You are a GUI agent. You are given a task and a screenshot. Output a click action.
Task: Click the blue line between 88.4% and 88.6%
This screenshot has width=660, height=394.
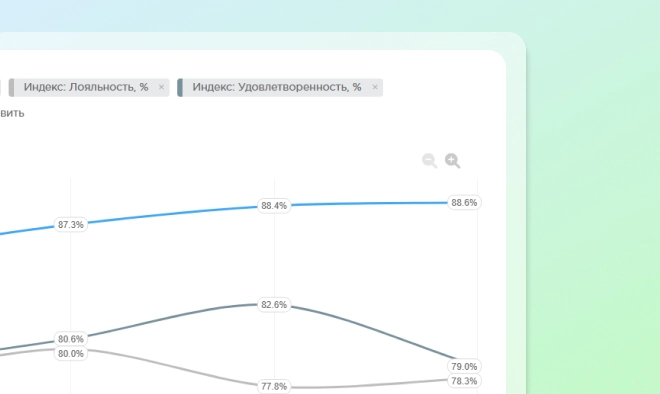(369, 204)
